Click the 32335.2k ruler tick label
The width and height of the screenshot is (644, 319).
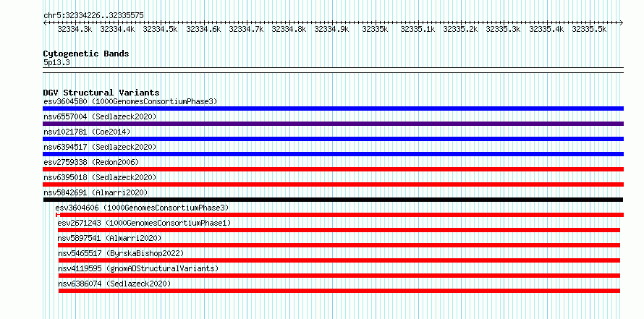point(460,30)
